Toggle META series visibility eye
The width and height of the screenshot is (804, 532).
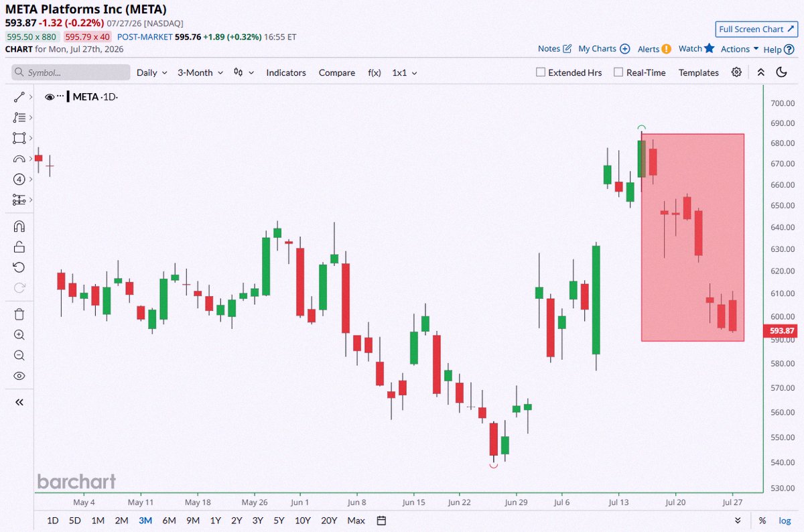click(50, 97)
